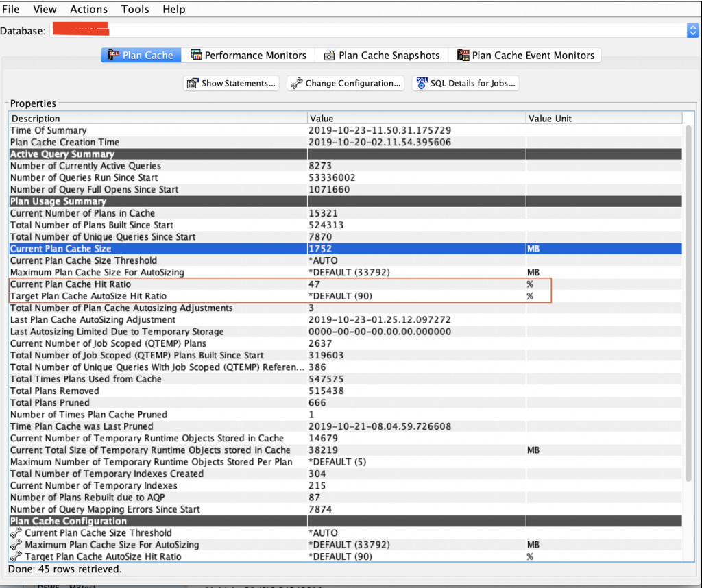The height and width of the screenshot is (588, 702).
Task: Switch to the Plan Cache Snapshots tab
Action: point(389,56)
